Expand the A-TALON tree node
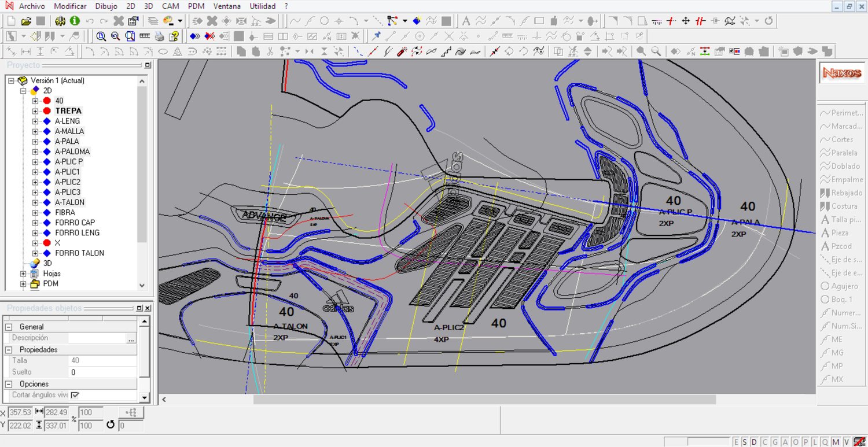 point(35,202)
